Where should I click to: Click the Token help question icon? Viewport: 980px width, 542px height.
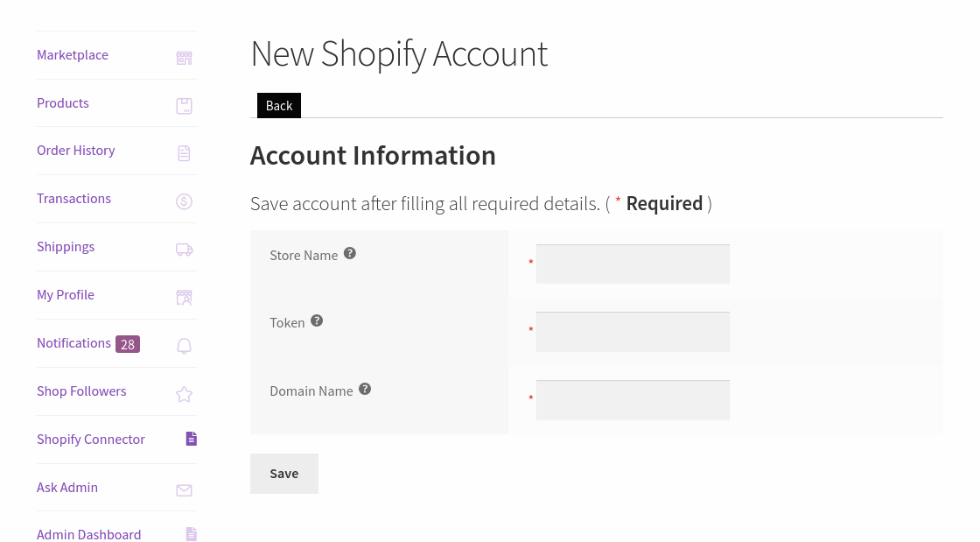coord(317,320)
